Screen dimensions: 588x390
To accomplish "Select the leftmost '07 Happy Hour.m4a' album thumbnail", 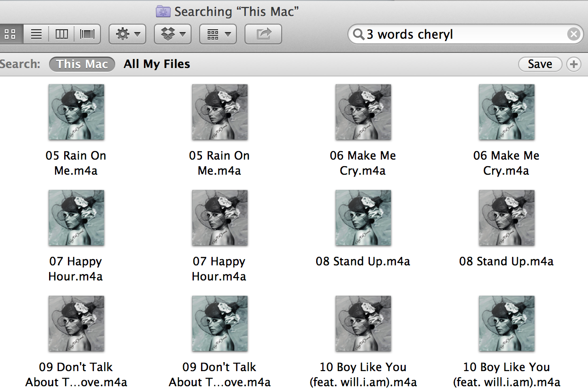I will coord(76,218).
